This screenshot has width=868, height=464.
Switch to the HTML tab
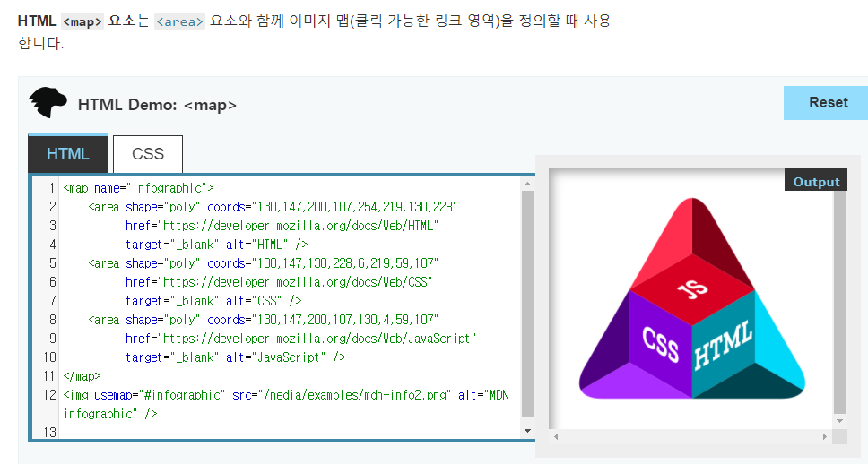click(68, 154)
